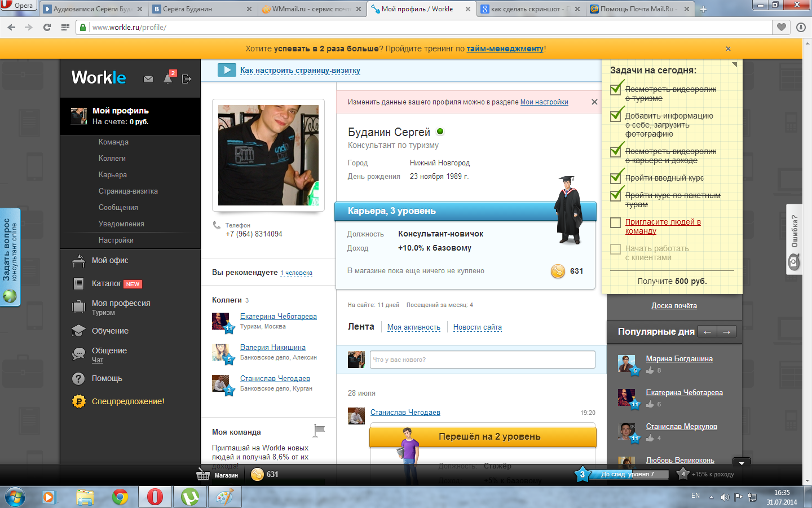Click the Workle logo
The image size is (812, 508).
tap(99, 77)
